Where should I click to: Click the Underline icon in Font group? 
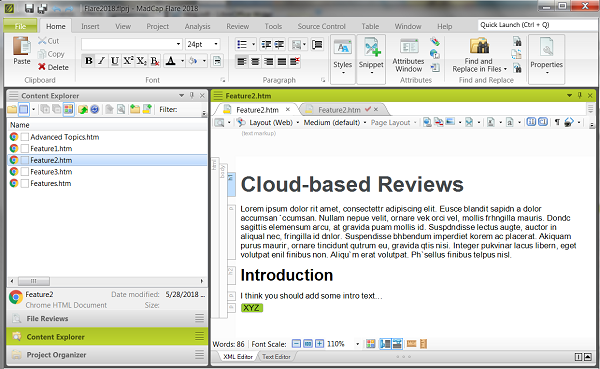[x=114, y=61]
